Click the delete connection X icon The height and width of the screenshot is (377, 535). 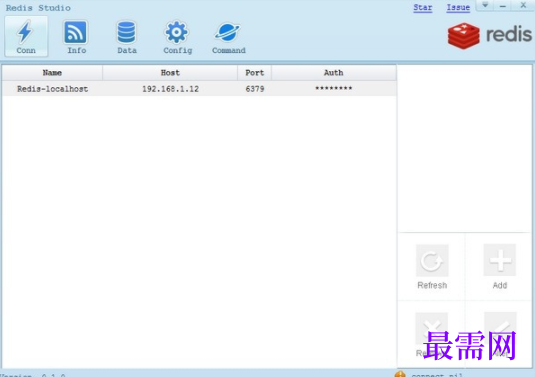coord(432,328)
